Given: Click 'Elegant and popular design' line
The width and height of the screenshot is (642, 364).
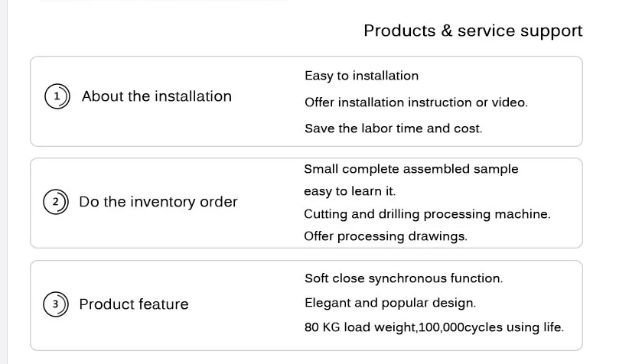Looking at the screenshot, I should 390,303.
